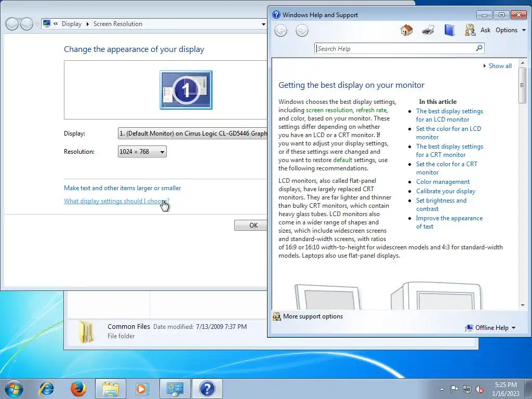Viewport: 532px width, 399px height.
Task: Expand address bar history dropdown arrow
Action: [x=263, y=24]
